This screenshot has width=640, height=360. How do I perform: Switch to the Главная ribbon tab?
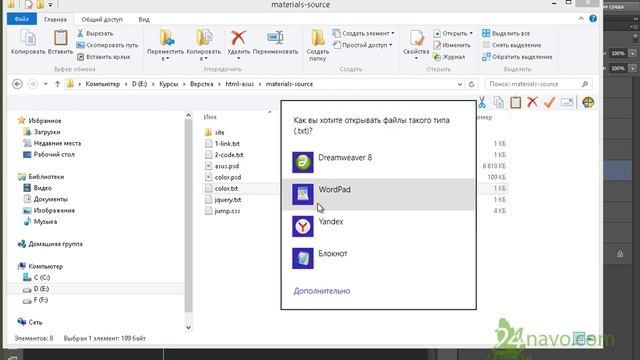[55, 19]
